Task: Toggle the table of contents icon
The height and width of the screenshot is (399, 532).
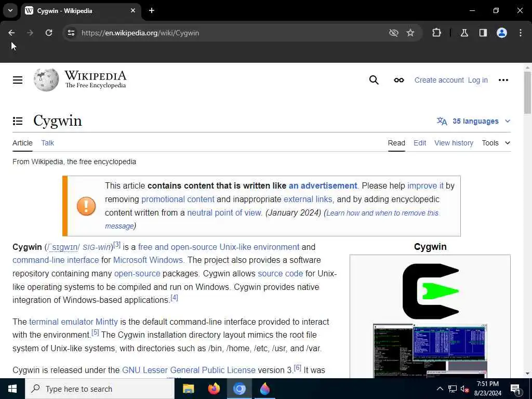Action: click(x=18, y=121)
